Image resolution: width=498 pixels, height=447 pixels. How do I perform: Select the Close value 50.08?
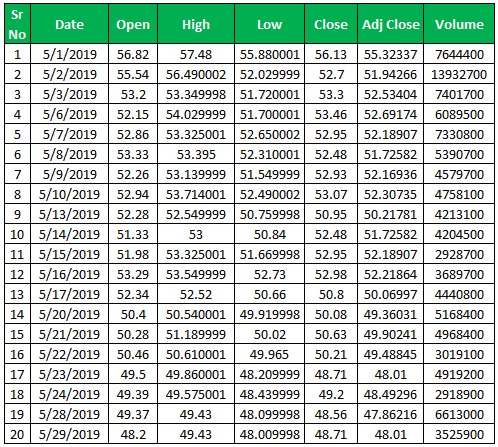331,314
